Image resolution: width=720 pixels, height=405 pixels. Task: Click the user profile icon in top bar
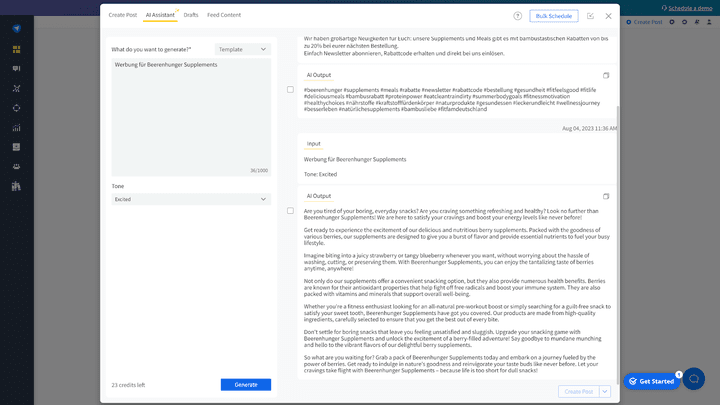point(709,22)
